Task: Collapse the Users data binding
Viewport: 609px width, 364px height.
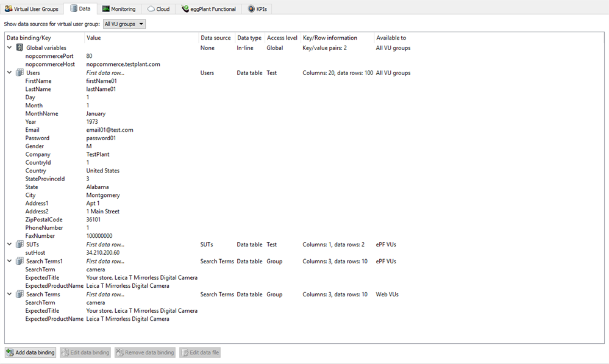Action: 9,73
